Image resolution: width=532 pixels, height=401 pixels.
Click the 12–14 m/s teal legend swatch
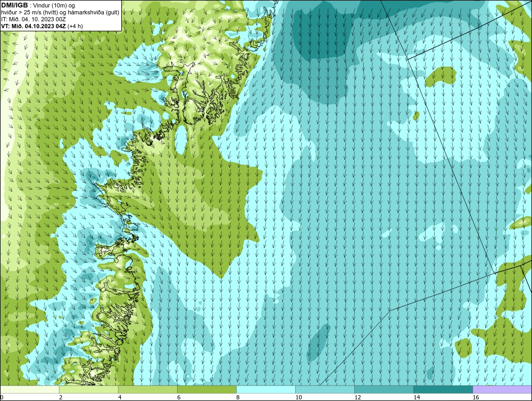click(x=384, y=389)
